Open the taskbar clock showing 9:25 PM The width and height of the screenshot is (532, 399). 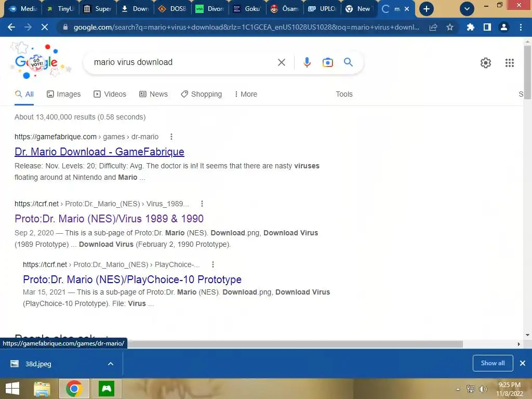509,389
